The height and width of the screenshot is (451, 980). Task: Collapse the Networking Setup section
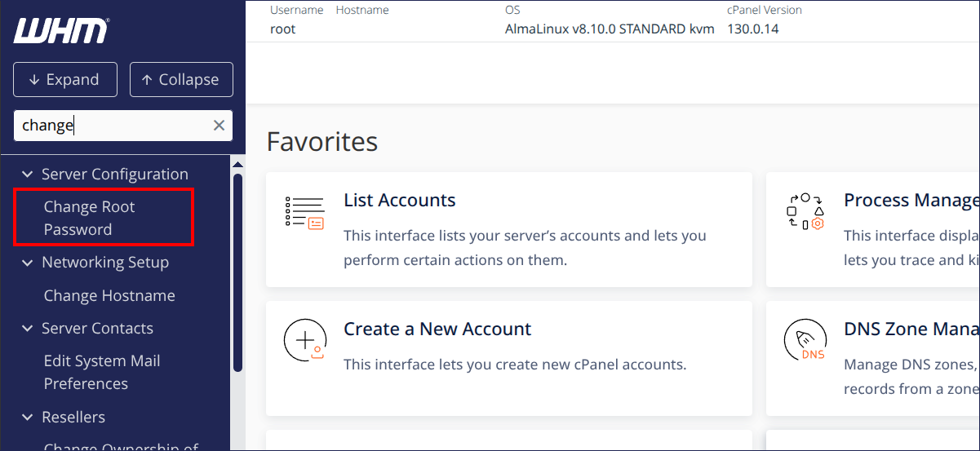tap(27, 263)
